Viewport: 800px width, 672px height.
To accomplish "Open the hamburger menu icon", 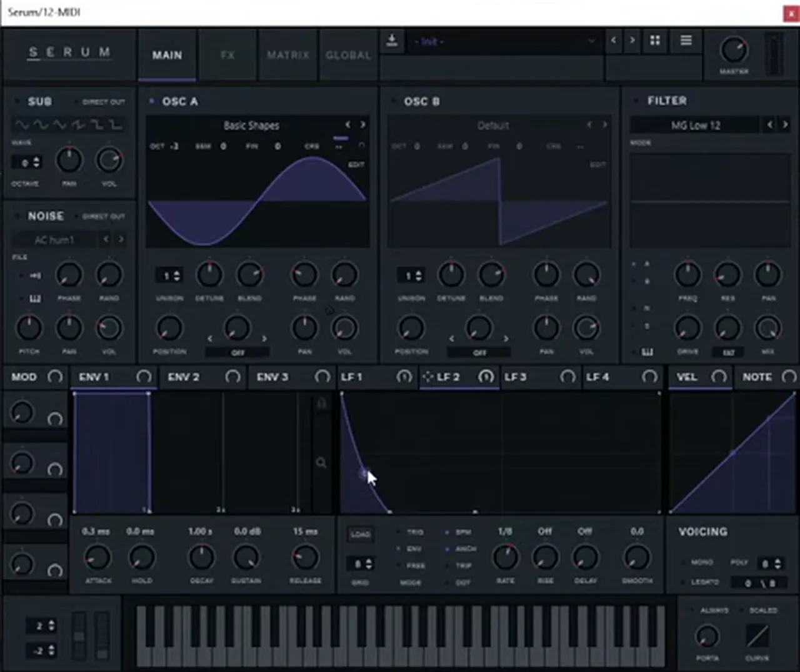I will pos(686,41).
